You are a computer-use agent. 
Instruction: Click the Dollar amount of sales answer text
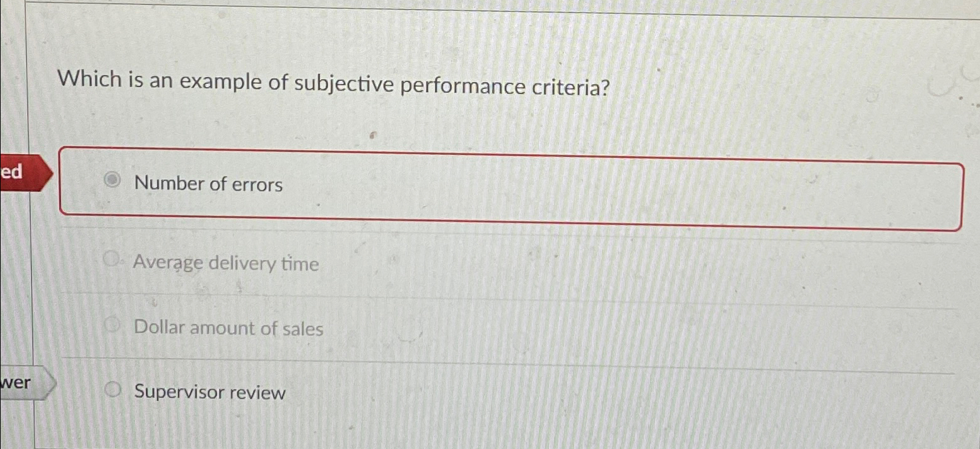pyautogui.click(x=229, y=328)
